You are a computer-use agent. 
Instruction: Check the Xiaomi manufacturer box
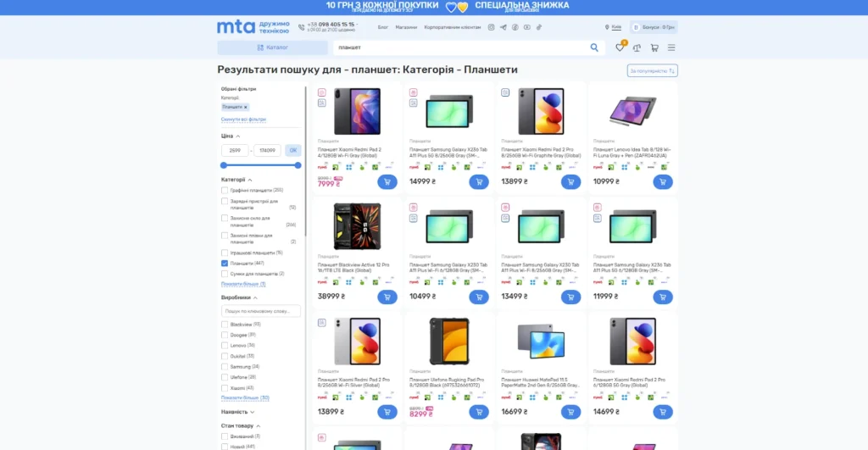tap(224, 388)
